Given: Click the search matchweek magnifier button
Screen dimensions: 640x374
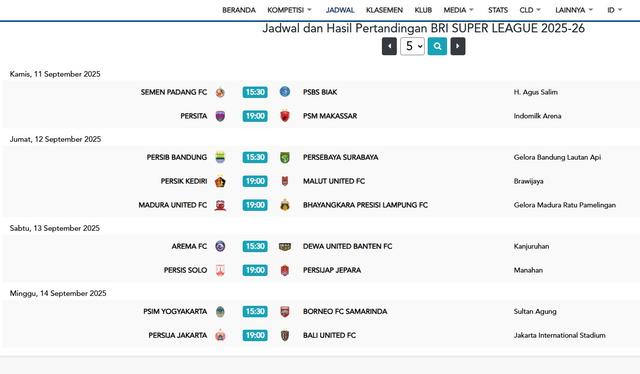Looking at the screenshot, I should point(437,46).
